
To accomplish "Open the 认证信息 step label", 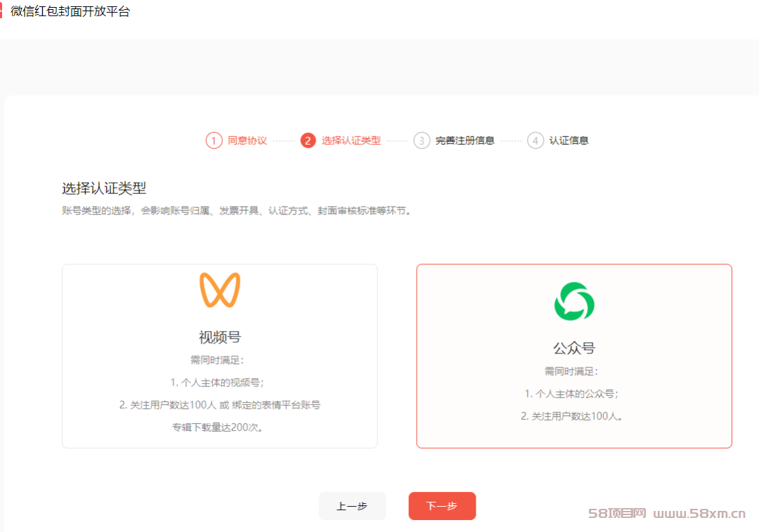I will [x=569, y=141].
